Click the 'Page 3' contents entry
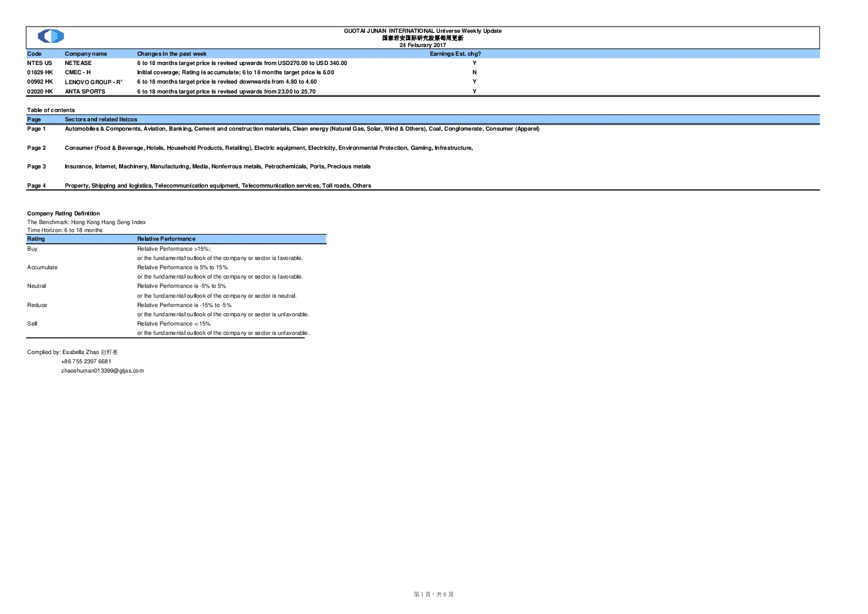 click(37, 166)
